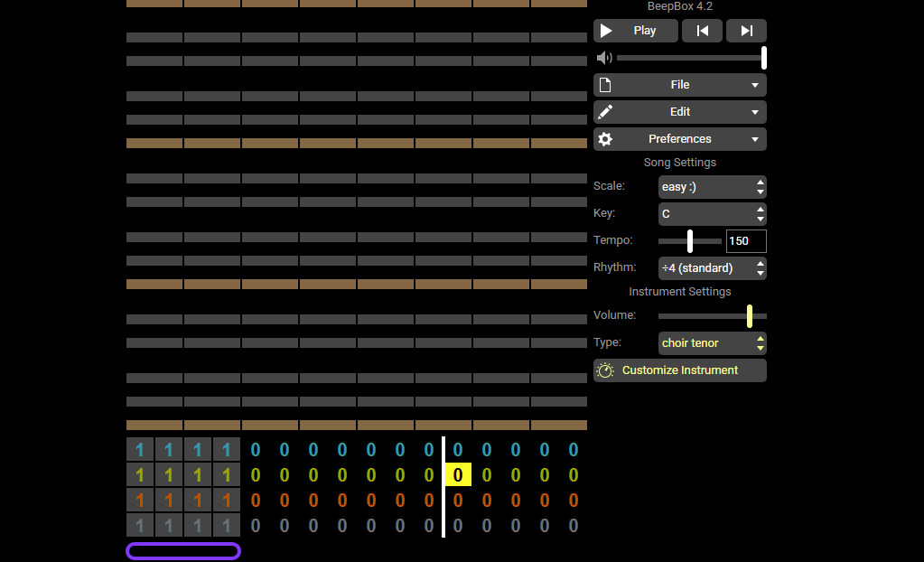Choose instrument Type choir tenor dropdown
Screen dimensions: 924x562
tap(712, 343)
